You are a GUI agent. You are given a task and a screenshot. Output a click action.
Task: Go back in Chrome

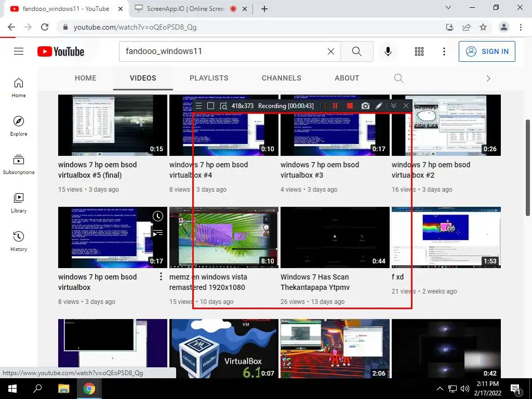click(11, 27)
